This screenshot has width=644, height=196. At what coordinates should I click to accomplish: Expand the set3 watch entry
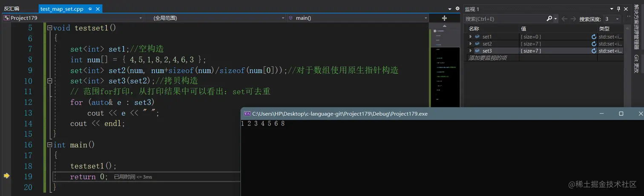click(x=471, y=51)
